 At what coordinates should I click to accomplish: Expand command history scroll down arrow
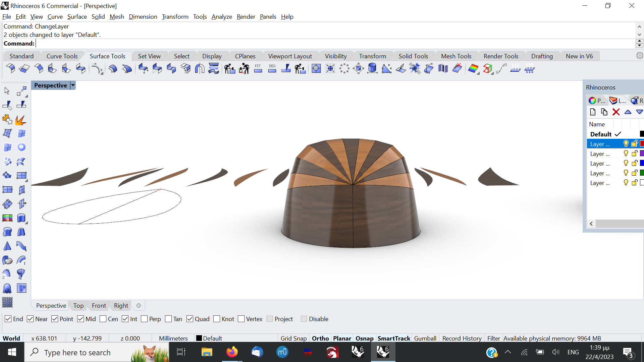(x=639, y=35)
